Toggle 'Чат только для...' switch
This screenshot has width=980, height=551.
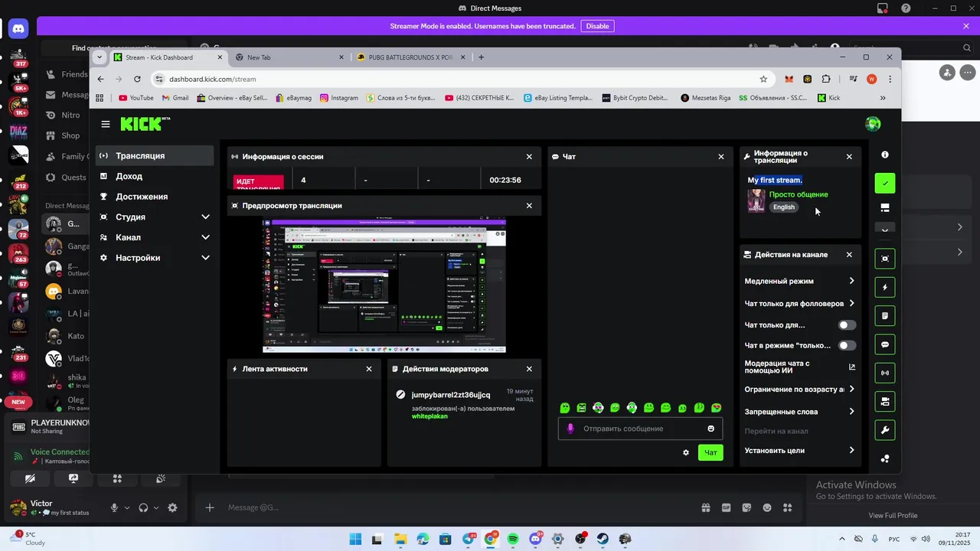[847, 324]
